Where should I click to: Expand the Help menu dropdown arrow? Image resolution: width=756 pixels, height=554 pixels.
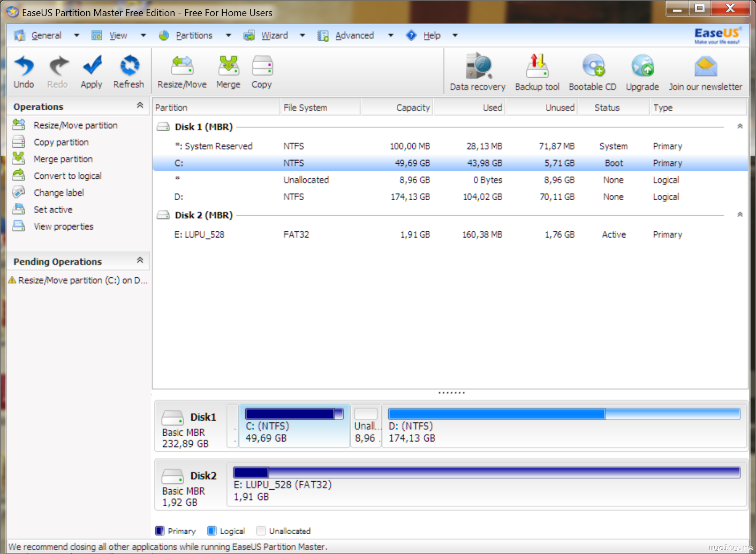coord(455,35)
